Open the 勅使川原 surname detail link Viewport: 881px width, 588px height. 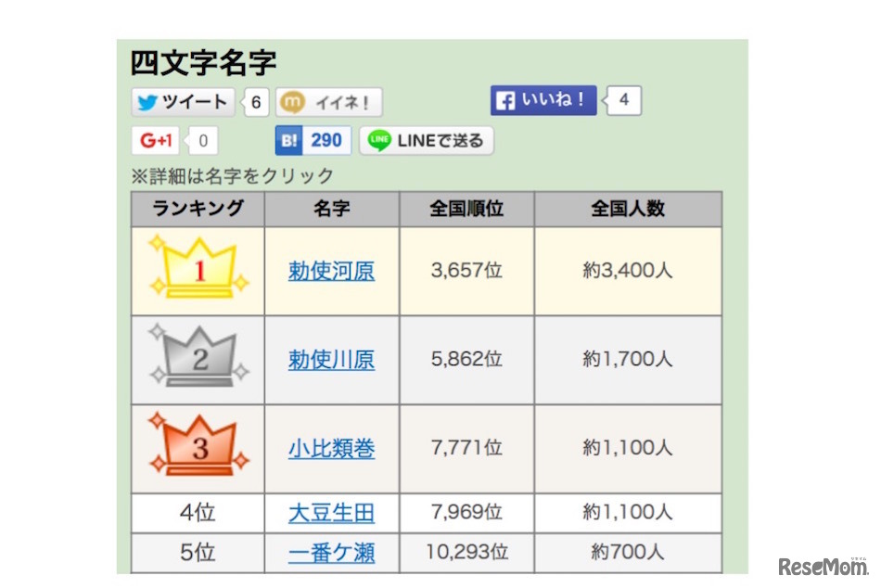pos(331,359)
